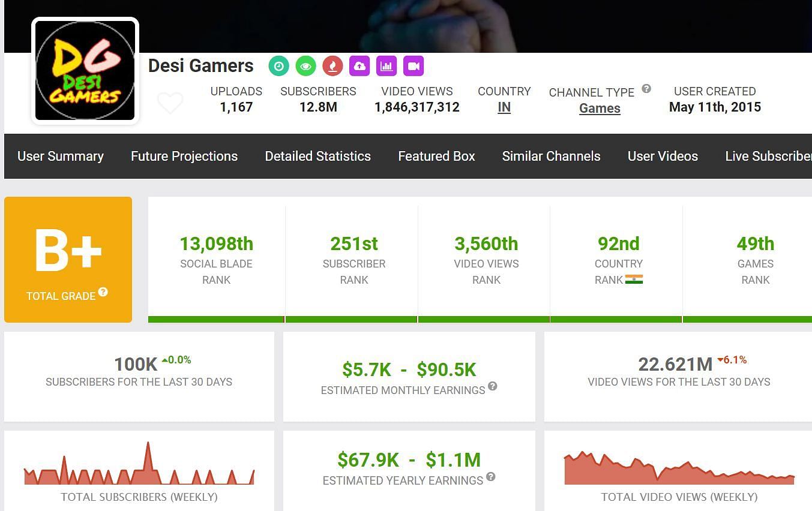Click the 13,098th Social Blade rank
The width and height of the screenshot is (812, 511).
click(x=217, y=244)
